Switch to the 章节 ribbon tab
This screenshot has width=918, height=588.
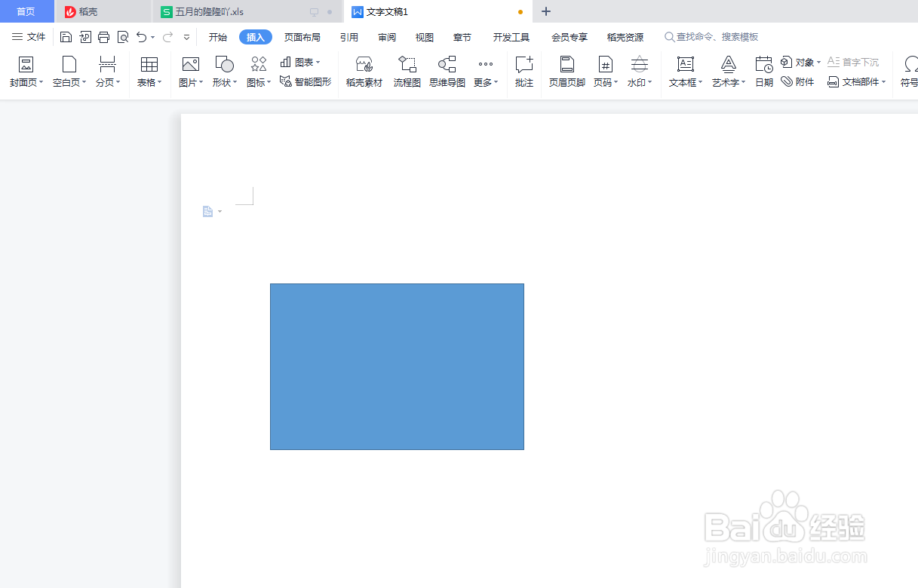(x=462, y=37)
